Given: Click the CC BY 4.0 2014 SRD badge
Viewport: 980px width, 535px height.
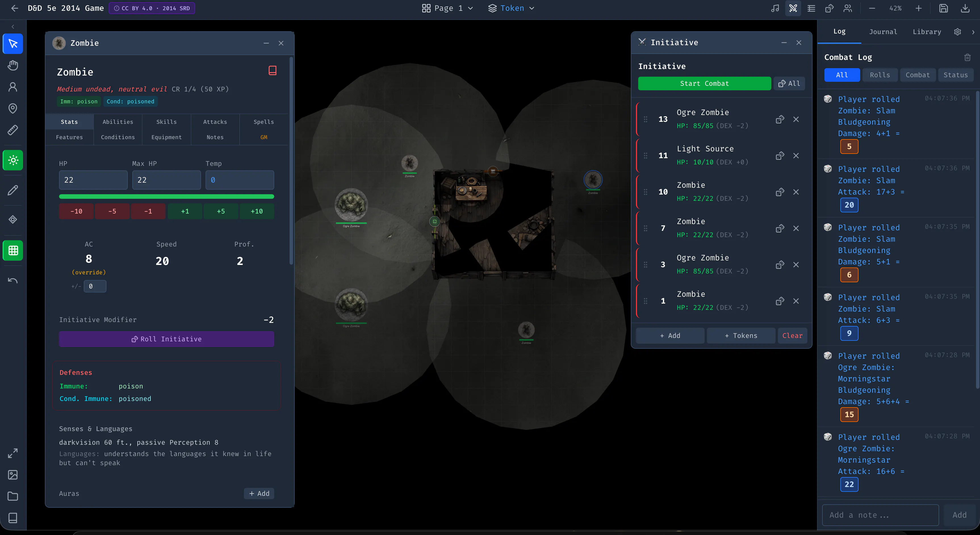Looking at the screenshot, I should point(152,8).
